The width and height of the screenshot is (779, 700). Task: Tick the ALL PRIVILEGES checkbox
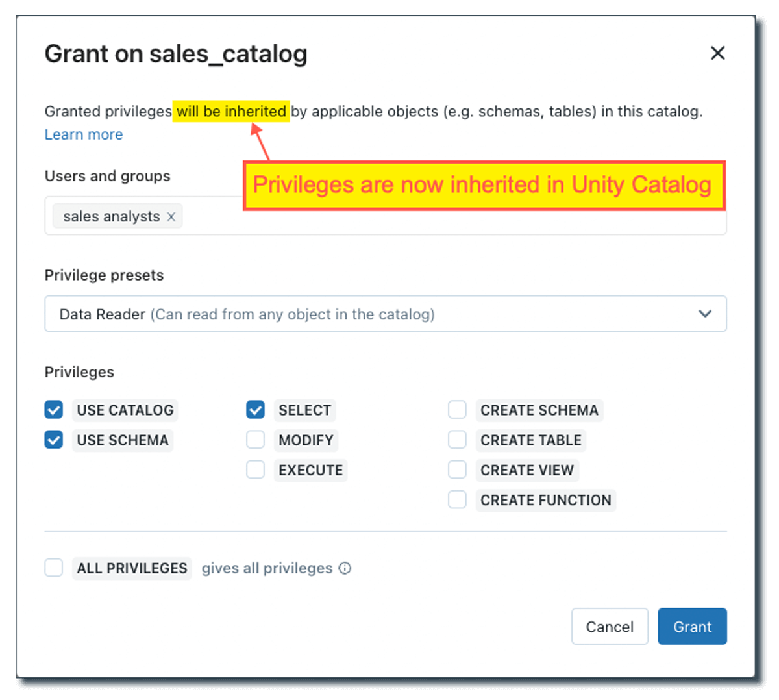(54, 568)
